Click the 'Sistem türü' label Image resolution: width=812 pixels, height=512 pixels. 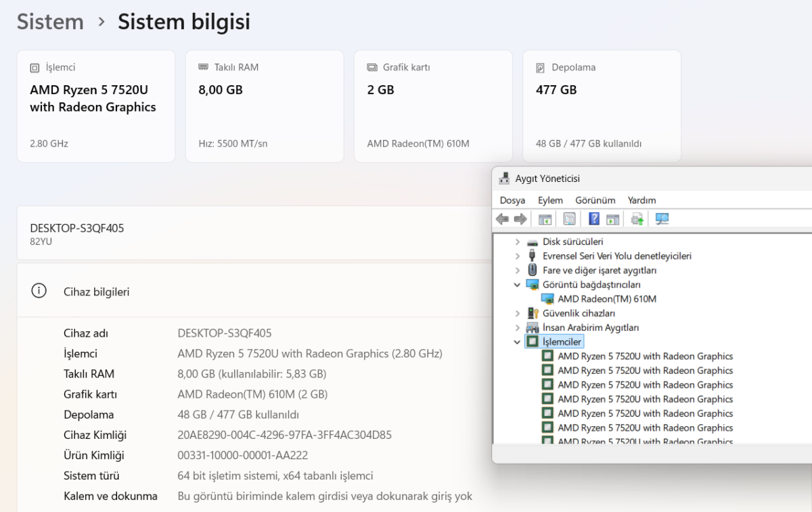91,475
